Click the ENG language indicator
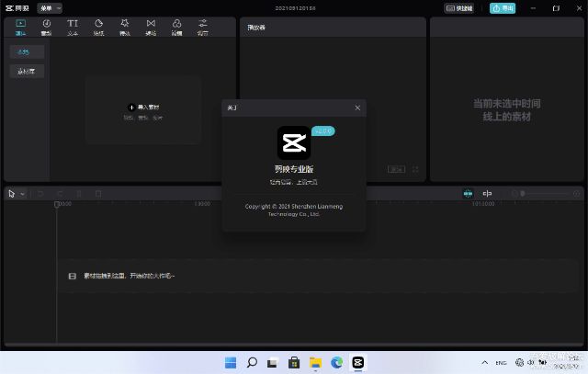Image resolution: width=588 pixels, height=374 pixels. click(x=501, y=363)
